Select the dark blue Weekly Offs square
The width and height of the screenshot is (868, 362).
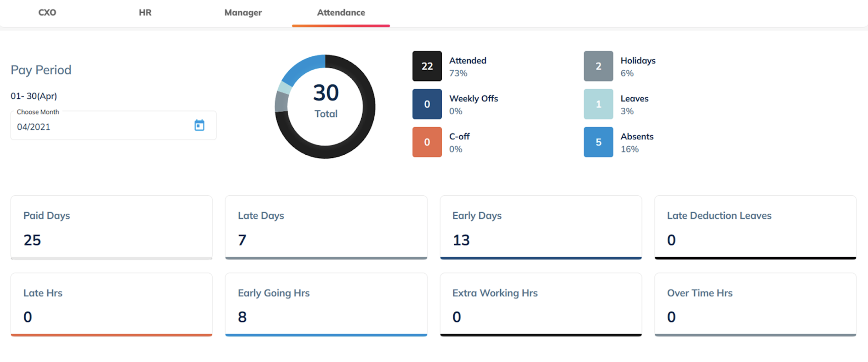(x=427, y=104)
